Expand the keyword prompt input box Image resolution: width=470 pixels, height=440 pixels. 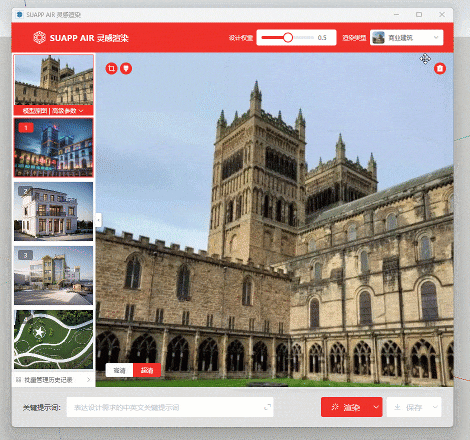267,407
